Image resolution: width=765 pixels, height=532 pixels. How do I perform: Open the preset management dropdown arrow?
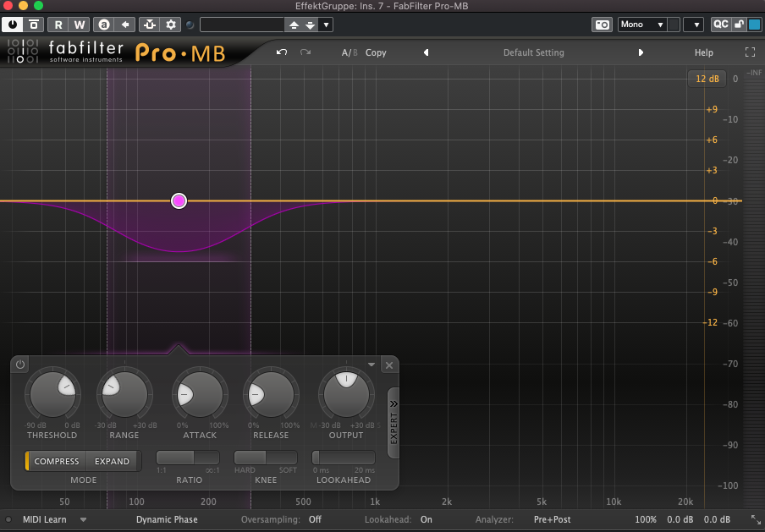(x=326, y=25)
